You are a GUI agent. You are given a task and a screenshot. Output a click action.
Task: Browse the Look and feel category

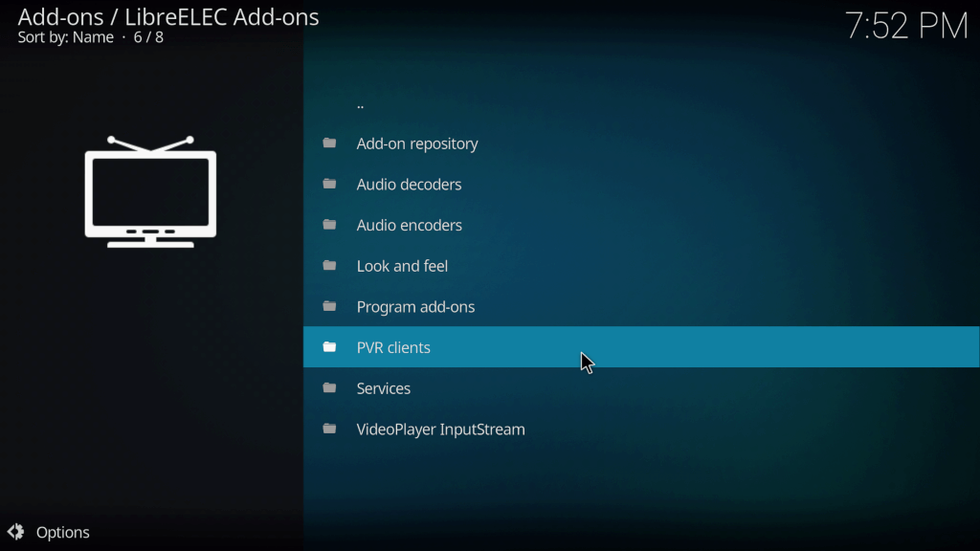(402, 266)
